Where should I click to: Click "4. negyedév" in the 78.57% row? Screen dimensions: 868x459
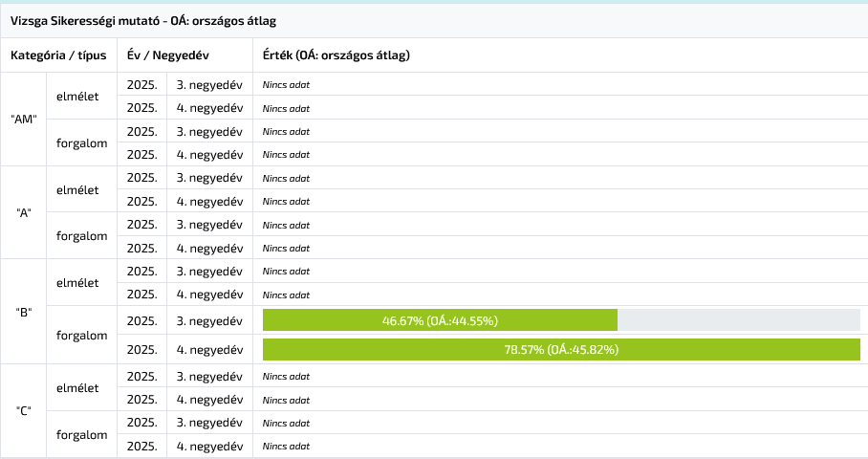[x=208, y=350]
